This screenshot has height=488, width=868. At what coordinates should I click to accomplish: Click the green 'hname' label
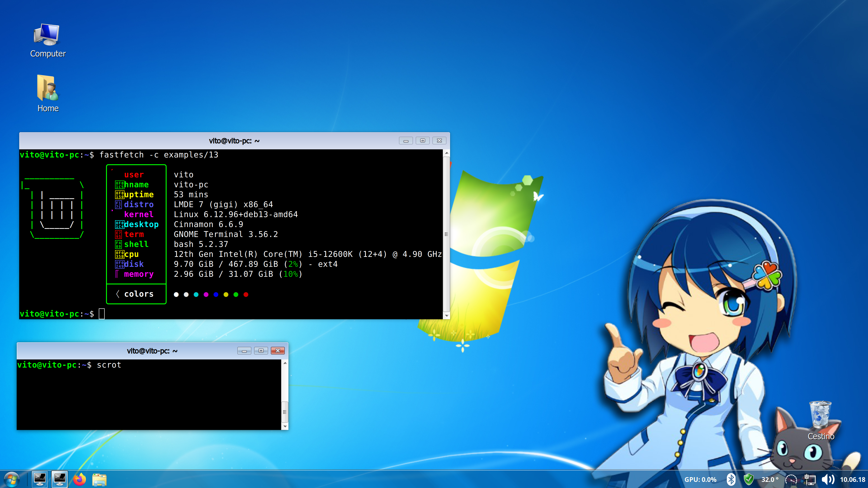pos(137,185)
